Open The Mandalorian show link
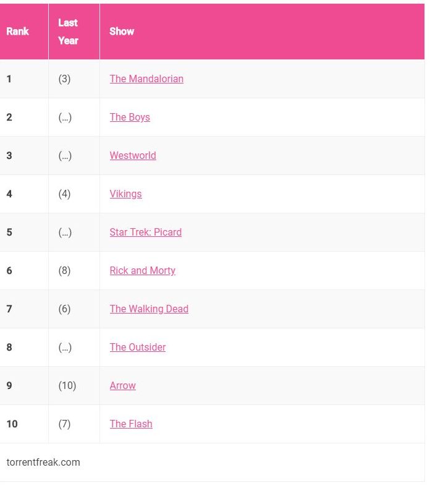 pyautogui.click(x=146, y=79)
